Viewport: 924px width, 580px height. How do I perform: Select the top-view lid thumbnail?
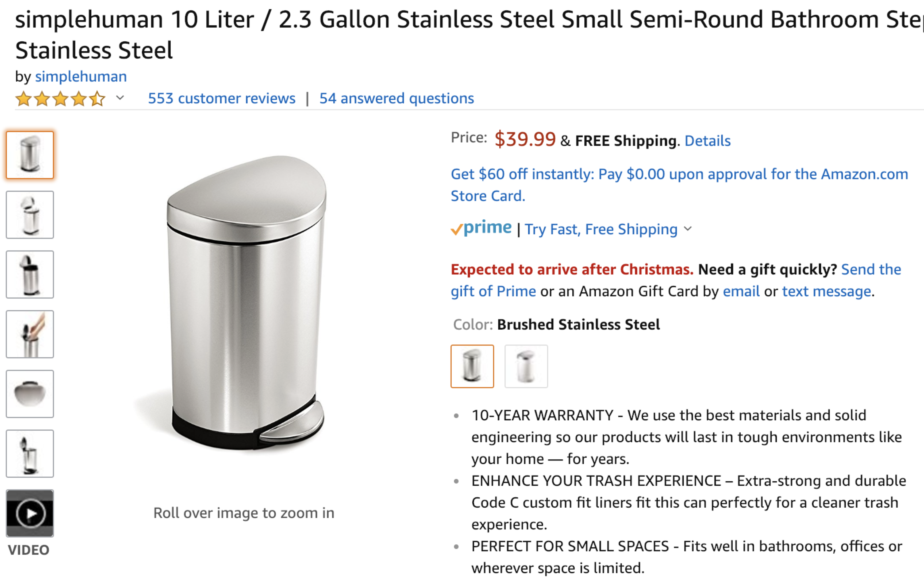[x=30, y=394]
